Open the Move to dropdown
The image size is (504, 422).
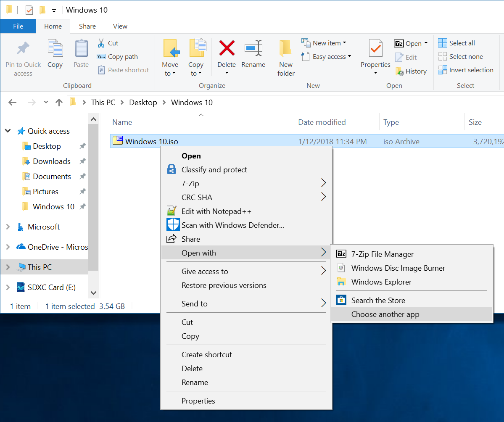tap(170, 69)
